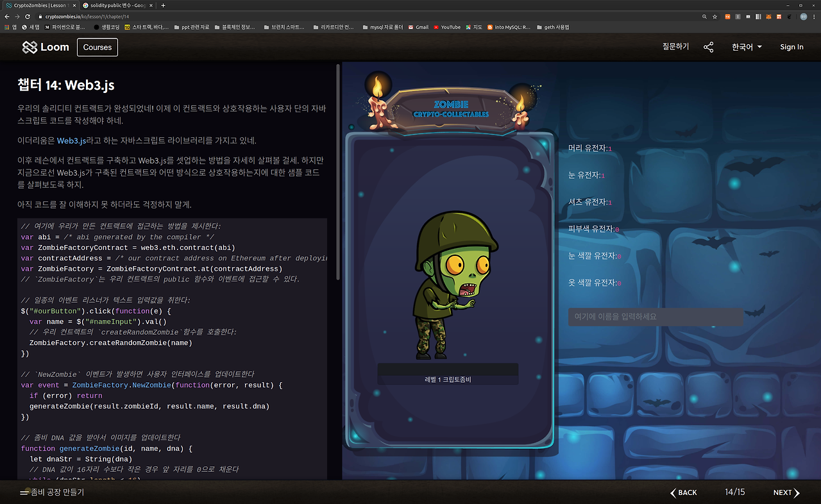The image size is (821, 504).
Task: Open a new tab with plus button
Action: click(x=163, y=5)
